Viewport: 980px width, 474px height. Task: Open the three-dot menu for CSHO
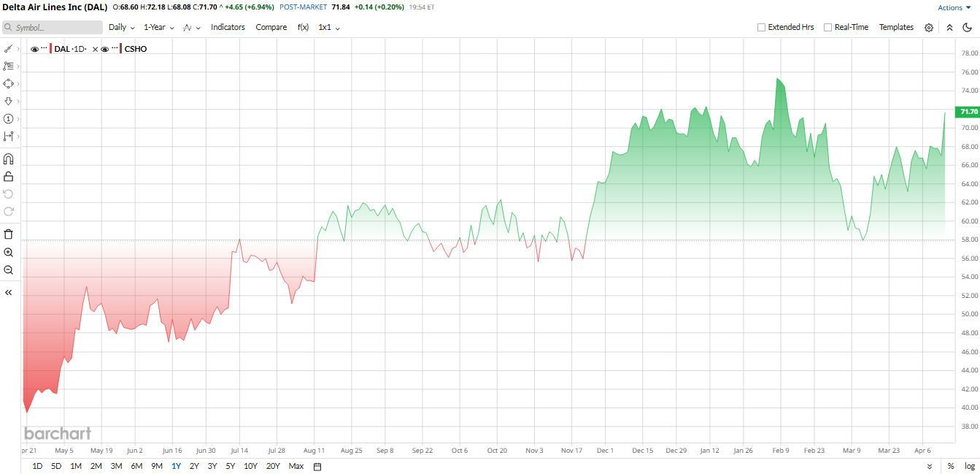point(114,49)
